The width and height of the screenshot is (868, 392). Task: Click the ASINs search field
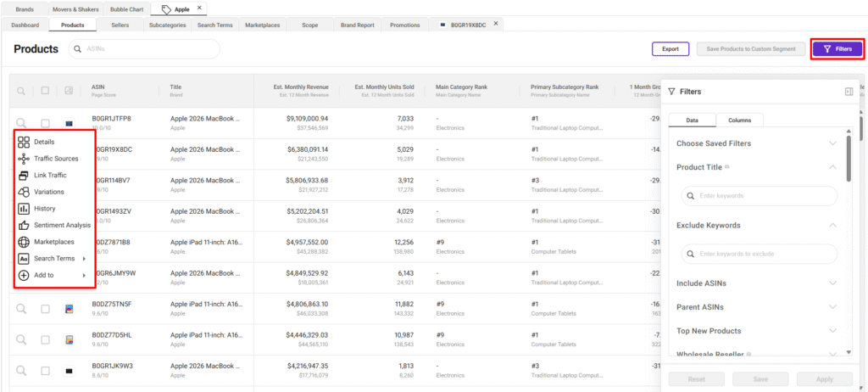click(144, 49)
